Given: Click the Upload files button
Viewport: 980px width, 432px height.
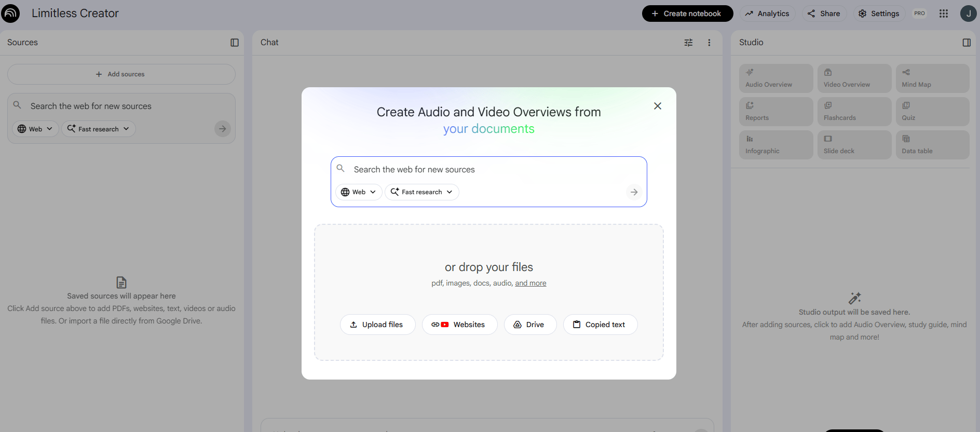Looking at the screenshot, I should coord(377,325).
